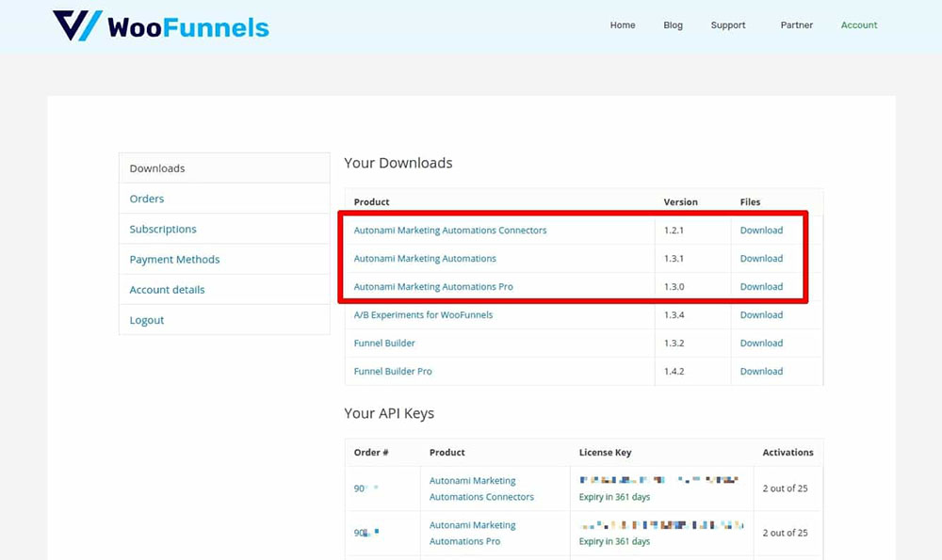
Task: Select blurred license key for Autonami Connectors
Action: tap(658, 480)
